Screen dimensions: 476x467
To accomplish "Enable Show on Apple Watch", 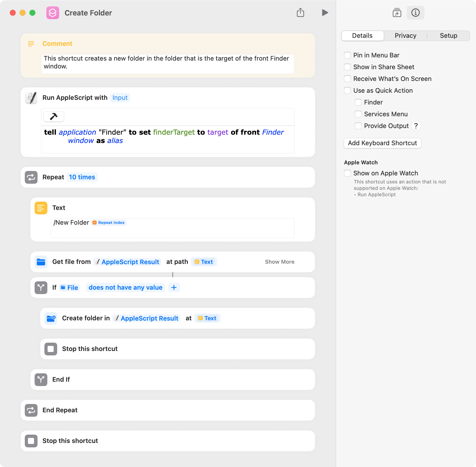I will 347,173.
